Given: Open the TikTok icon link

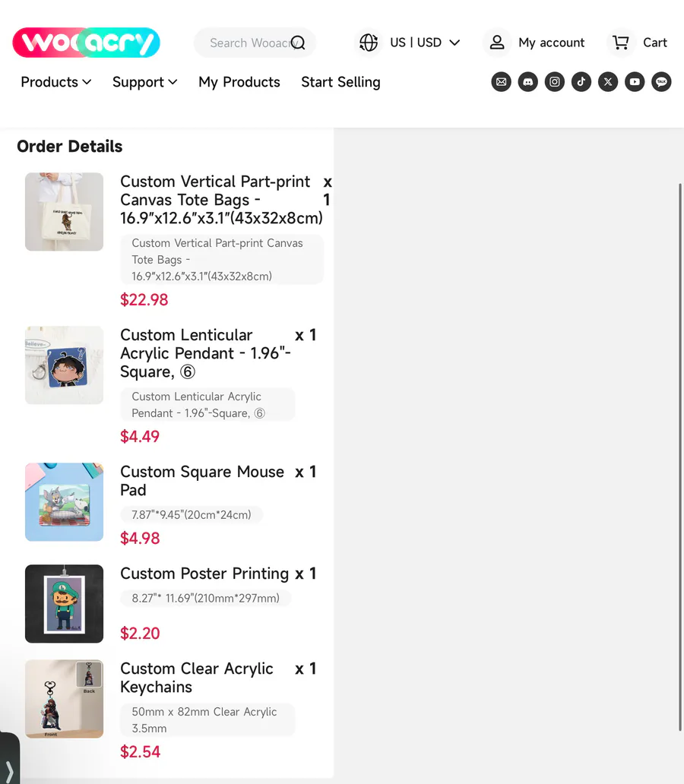Looking at the screenshot, I should point(581,82).
